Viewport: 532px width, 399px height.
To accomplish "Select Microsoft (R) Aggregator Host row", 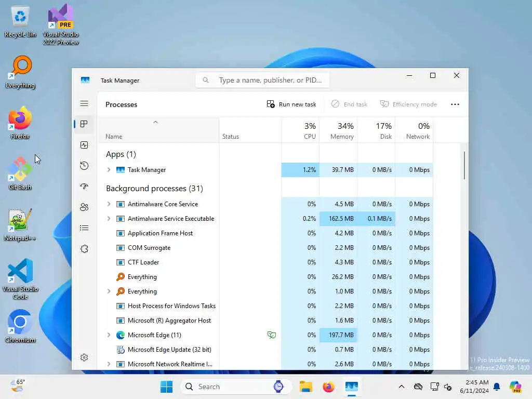I will (x=265, y=320).
